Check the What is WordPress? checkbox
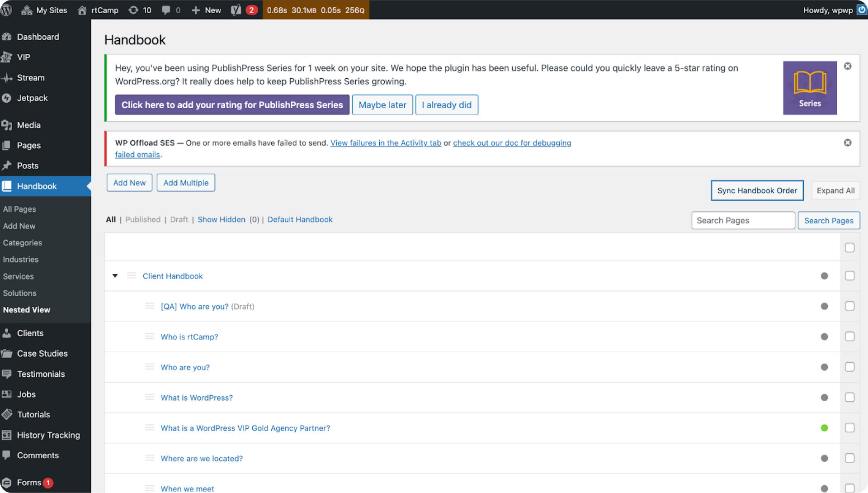Viewport: 868px width, 493px height. [850, 397]
